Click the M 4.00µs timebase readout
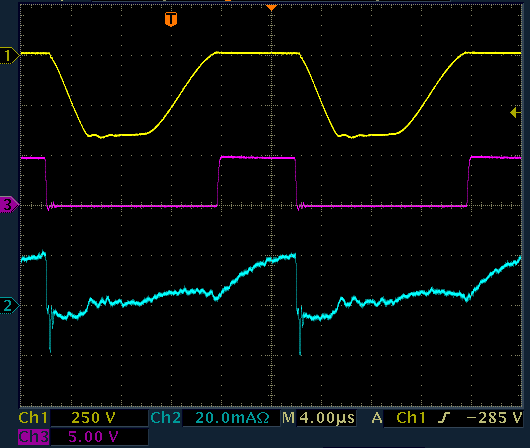The height and width of the screenshot is (448, 530). [319, 418]
